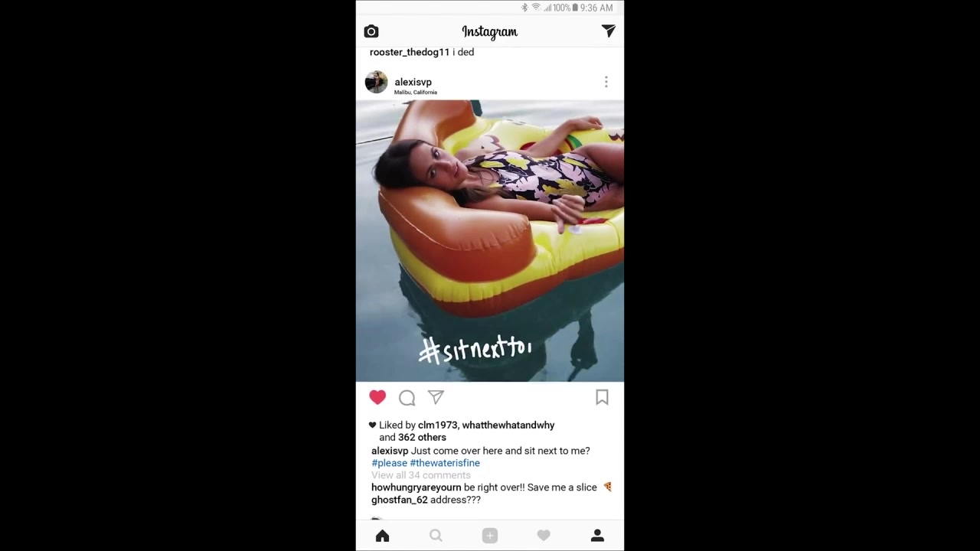Go to the Home tab

click(382, 536)
